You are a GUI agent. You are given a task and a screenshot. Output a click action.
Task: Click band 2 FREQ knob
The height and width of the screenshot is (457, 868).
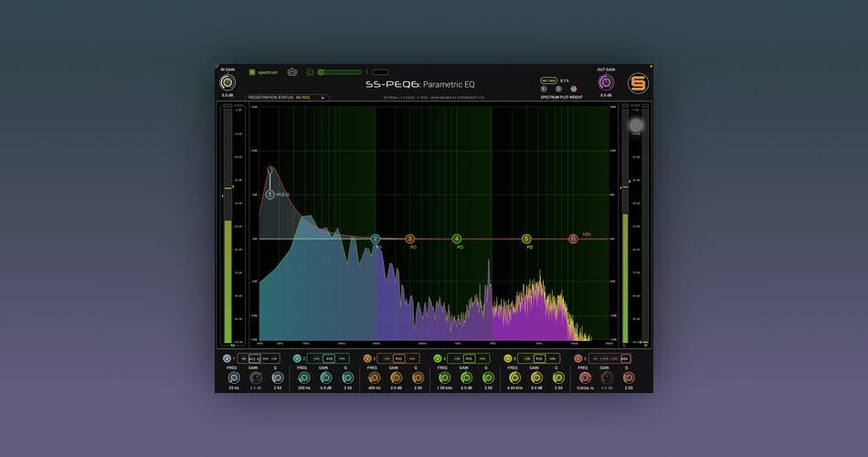304,377
